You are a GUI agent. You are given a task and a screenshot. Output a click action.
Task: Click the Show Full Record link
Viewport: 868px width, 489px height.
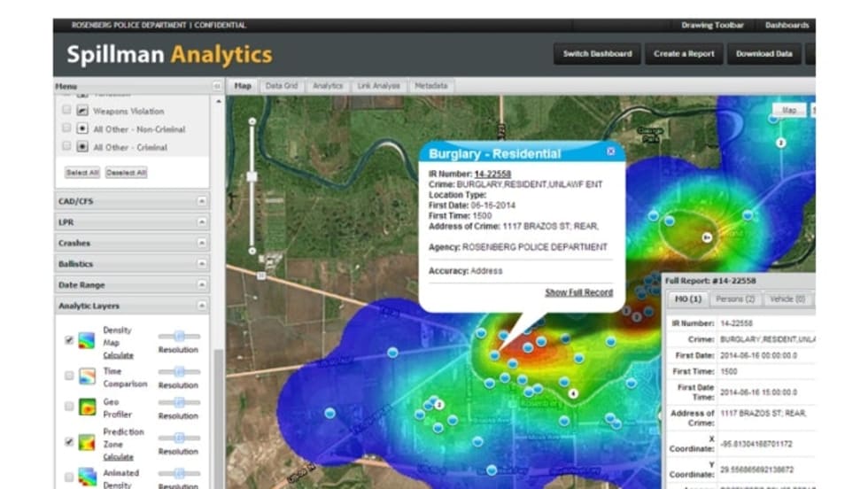(x=578, y=292)
